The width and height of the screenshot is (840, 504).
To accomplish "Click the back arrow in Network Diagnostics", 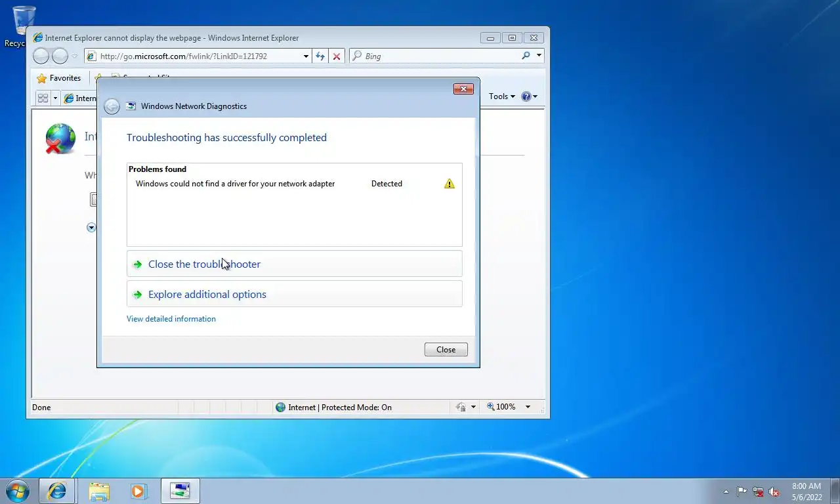I will click(x=112, y=106).
